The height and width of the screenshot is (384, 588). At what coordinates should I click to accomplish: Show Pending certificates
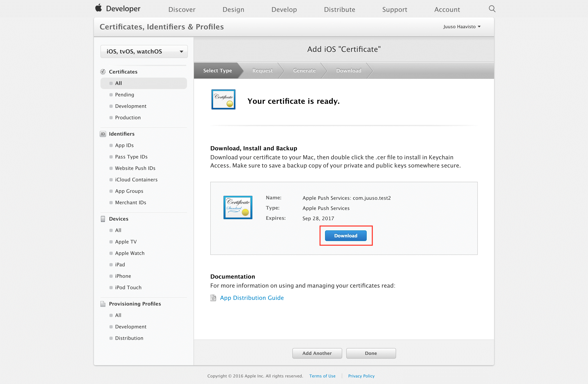click(124, 95)
